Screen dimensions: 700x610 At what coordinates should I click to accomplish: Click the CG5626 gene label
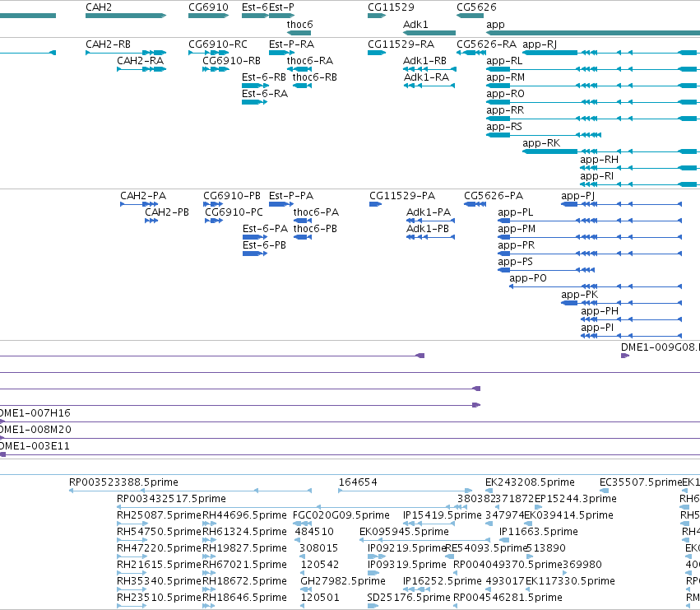click(476, 7)
